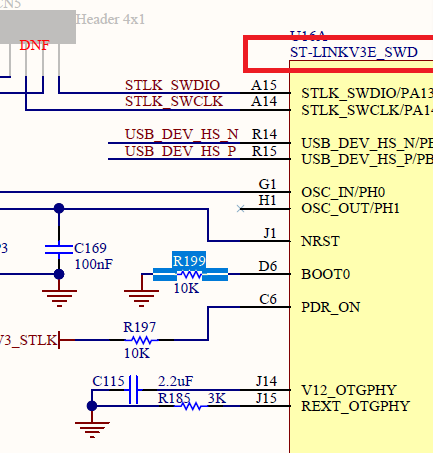Select the NRST pin name

320,241
